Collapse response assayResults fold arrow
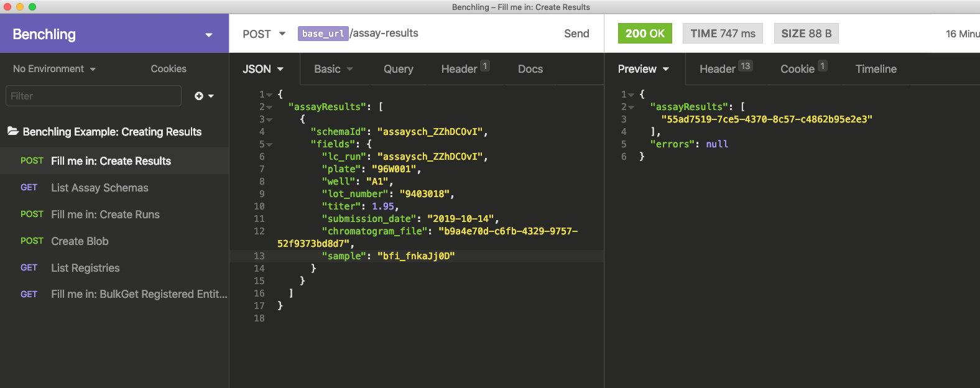 point(631,108)
